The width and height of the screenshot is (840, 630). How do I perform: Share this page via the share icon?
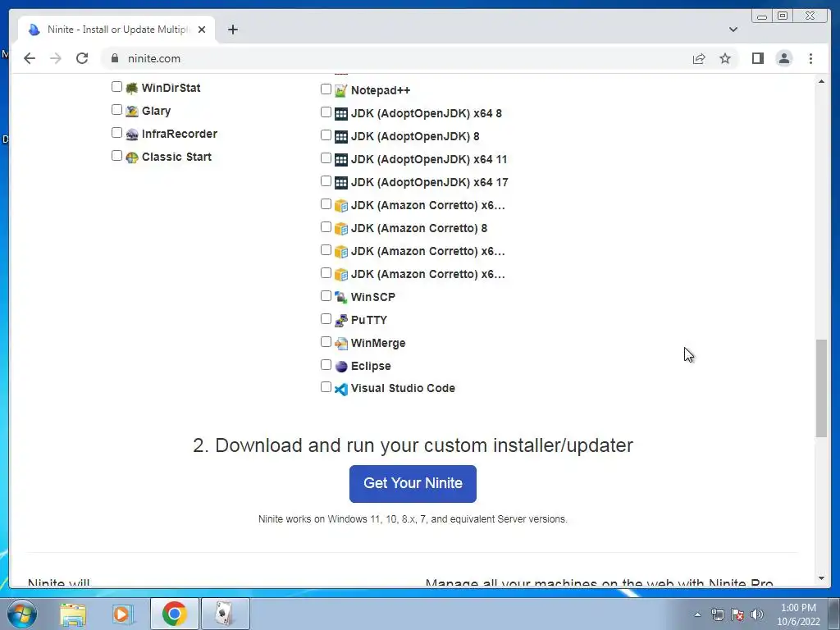[699, 58]
